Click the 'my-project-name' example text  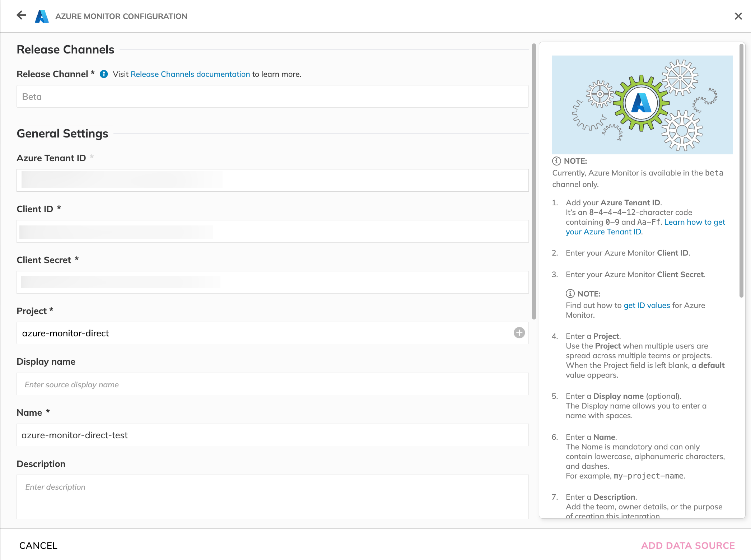(648, 476)
